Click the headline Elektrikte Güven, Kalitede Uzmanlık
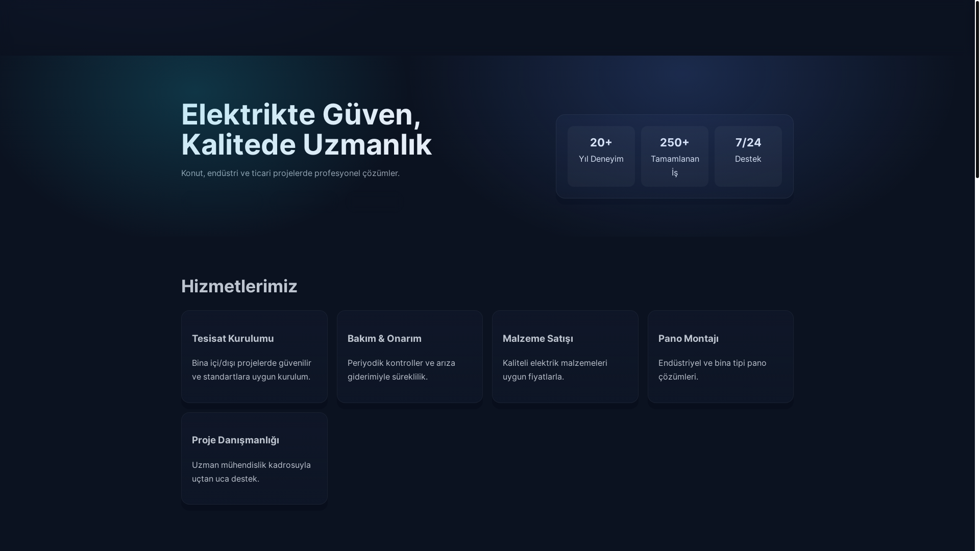Viewport: 980px width, 551px height. coord(306,130)
